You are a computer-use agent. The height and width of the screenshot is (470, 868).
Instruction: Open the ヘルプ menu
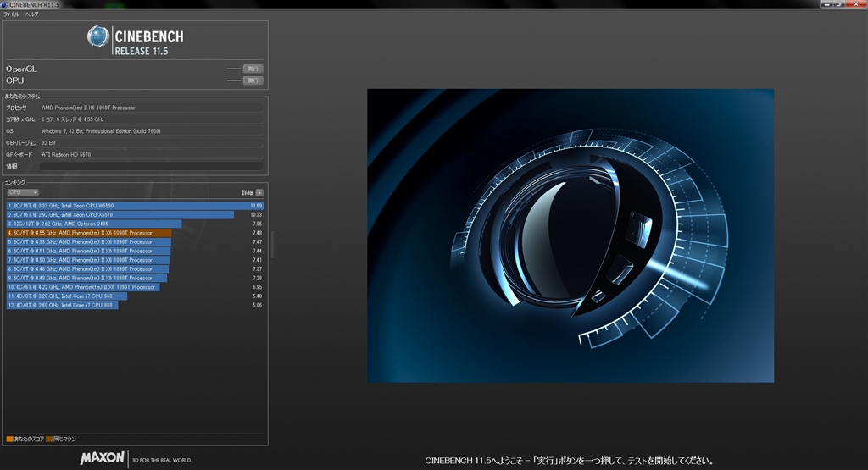pos(31,14)
